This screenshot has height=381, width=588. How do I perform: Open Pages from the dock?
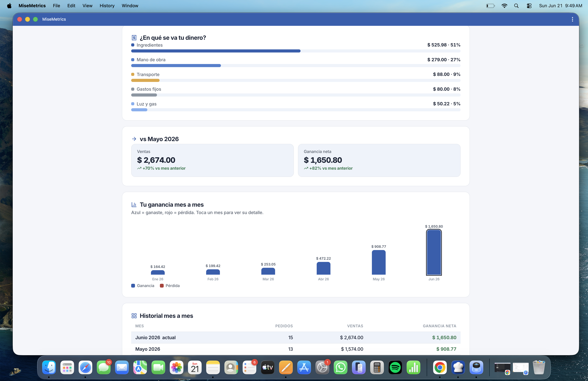286,367
